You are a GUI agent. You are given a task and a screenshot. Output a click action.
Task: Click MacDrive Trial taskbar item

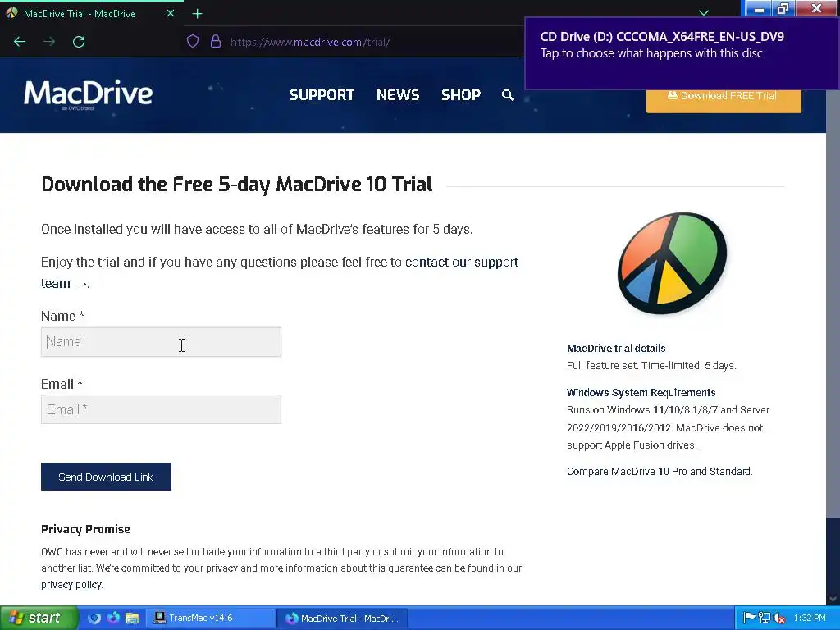pyautogui.click(x=342, y=619)
